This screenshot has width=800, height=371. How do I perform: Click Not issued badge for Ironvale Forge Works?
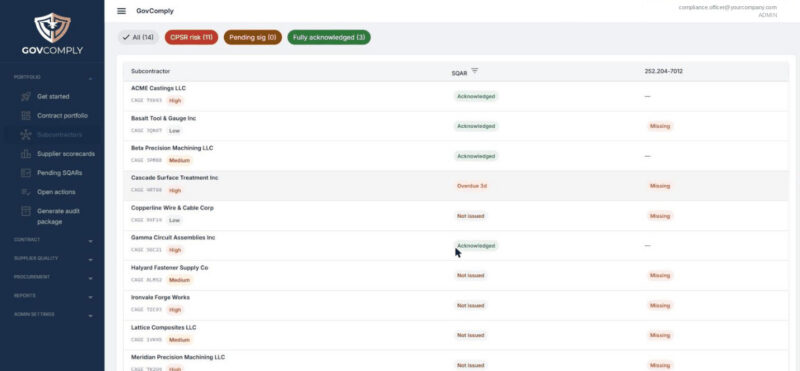pyautogui.click(x=470, y=305)
